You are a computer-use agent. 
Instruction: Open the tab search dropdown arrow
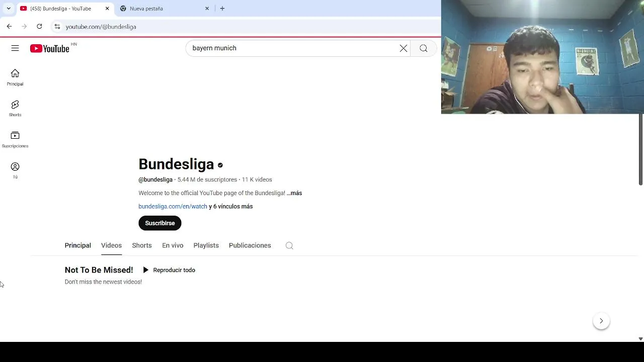(x=9, y=9)
